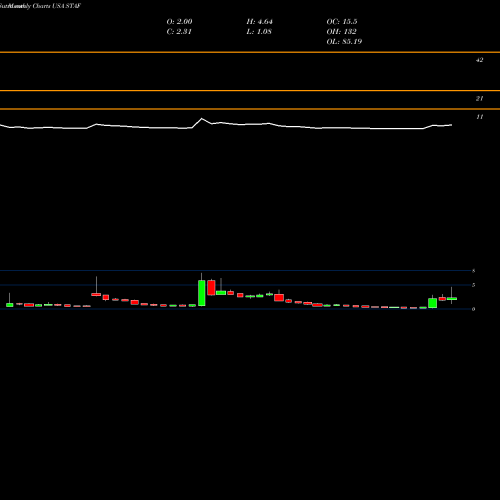Click the tallest green candlestick in the chart

[202, 293]
